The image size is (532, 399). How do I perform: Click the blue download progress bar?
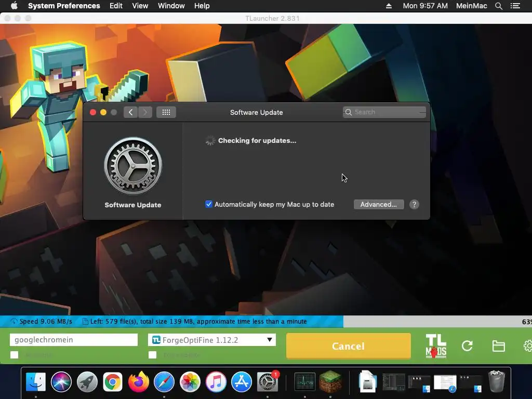click(x=171, y=321)
